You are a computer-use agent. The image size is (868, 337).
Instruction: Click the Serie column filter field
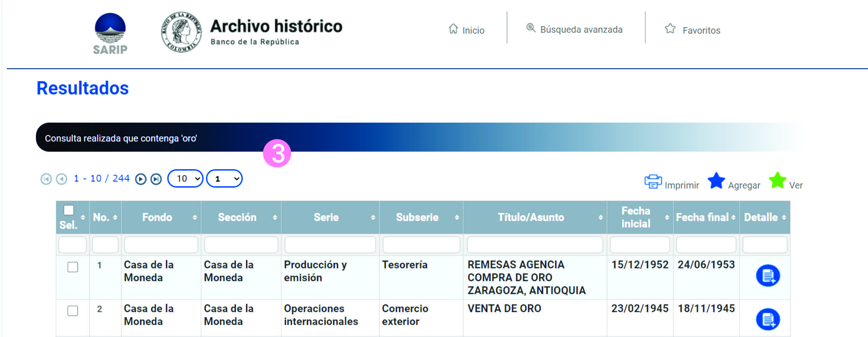click(x=330, y=245)
